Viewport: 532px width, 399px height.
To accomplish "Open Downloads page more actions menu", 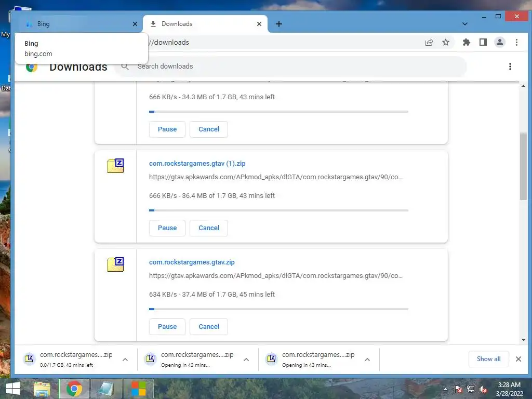I will (x=510, y=66).
